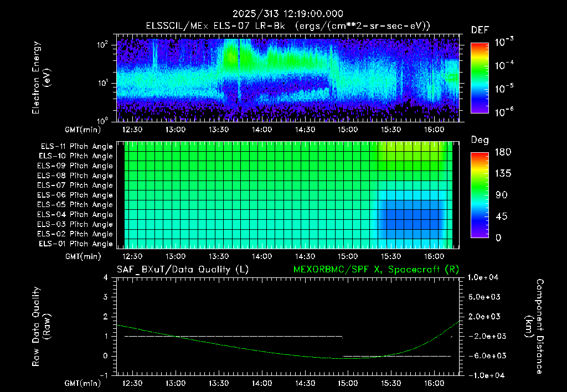567x392 pixels.
Task: Click the green MEXORBMC/SPF X, Spacecraft (R) label
Action: [376, 270]
